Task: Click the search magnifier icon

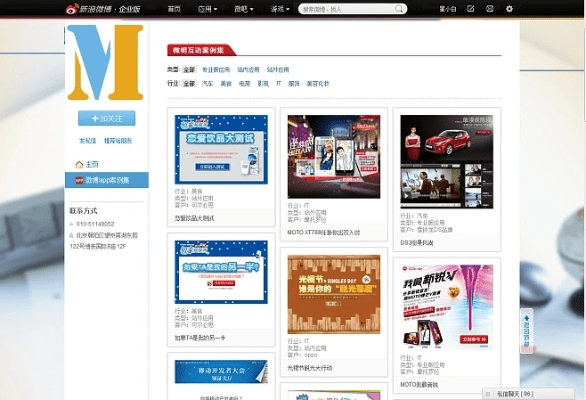Action: pyautogui.click(x=399, y=9)
